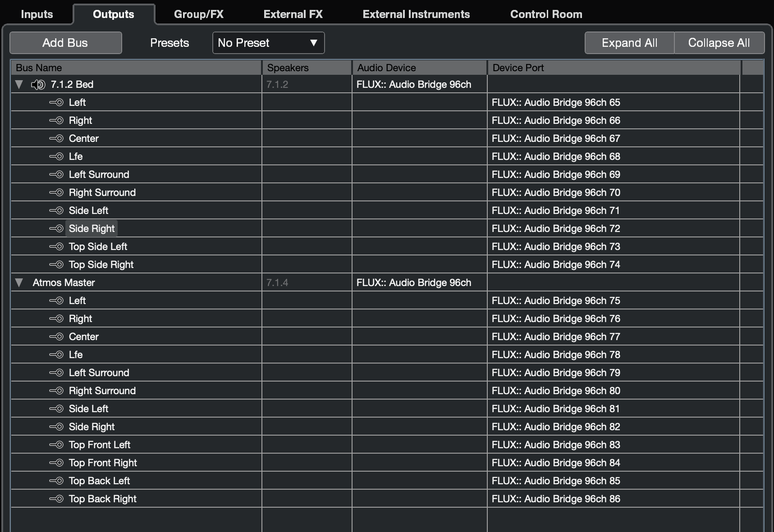This screenshot has height=532, width=774.
Task: Click the connector icon next to Side Right in Atmos Master
Action: [x=56, y=427]
